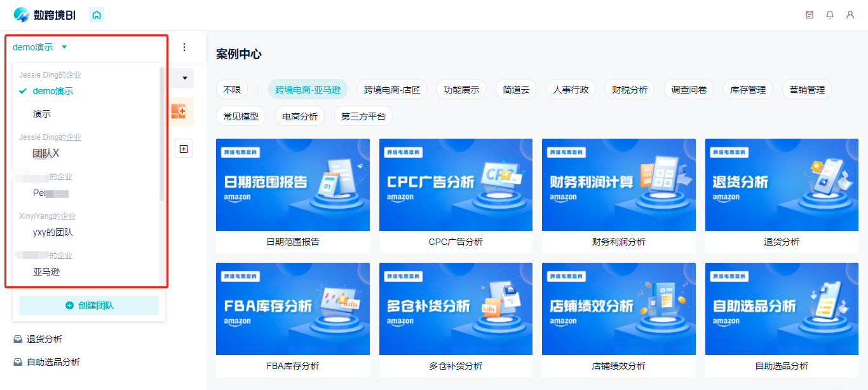
Task: Select 功能展示 filter tag
Action: tap(461, 90)
